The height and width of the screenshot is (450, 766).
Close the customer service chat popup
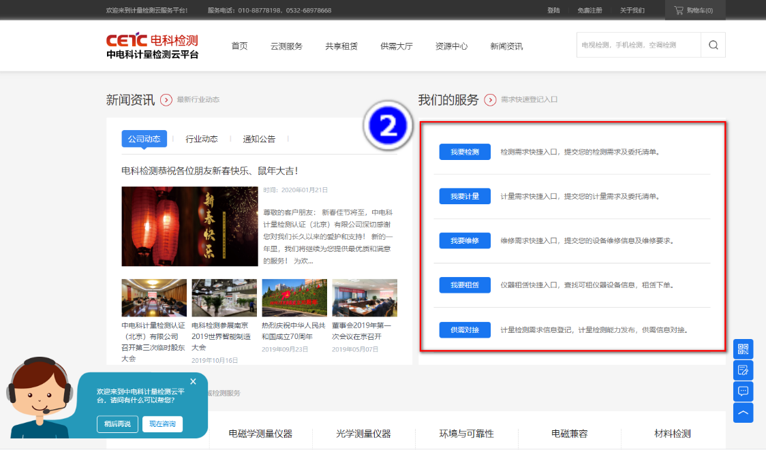[193, 382]
